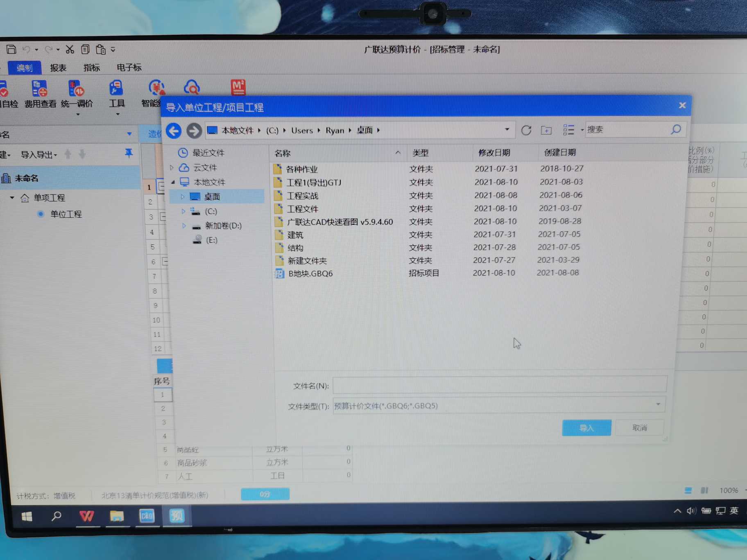Expand 云文件 in dialog tree
747x560 pixels.
pyautogui.click(x=172, y=167)
